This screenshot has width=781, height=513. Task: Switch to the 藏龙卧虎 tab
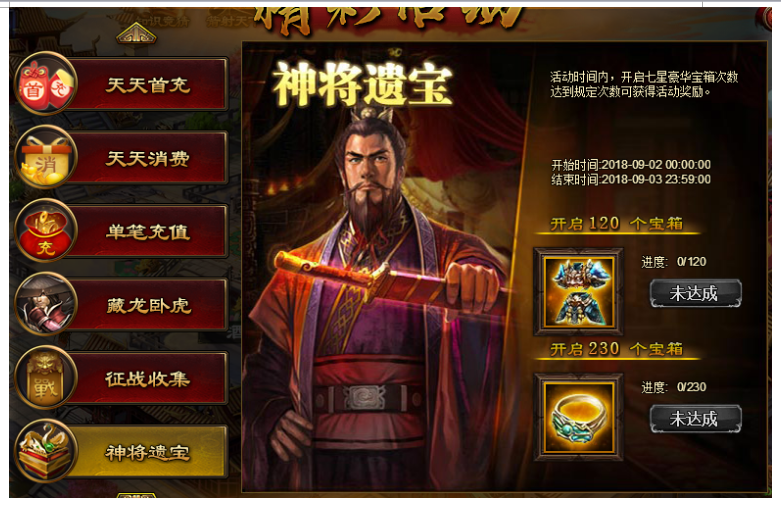(148, 304)
